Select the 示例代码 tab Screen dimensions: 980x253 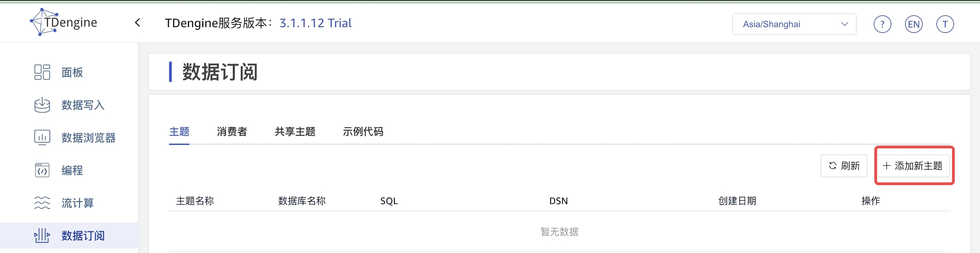[363, 132]
